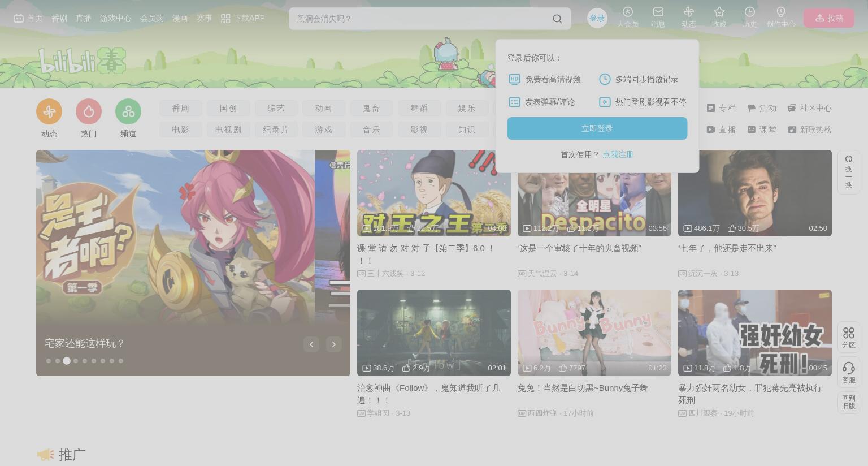Select the 娱乐 category tag
This screenshot has width=868, height=466.
[x=467, y=108]
